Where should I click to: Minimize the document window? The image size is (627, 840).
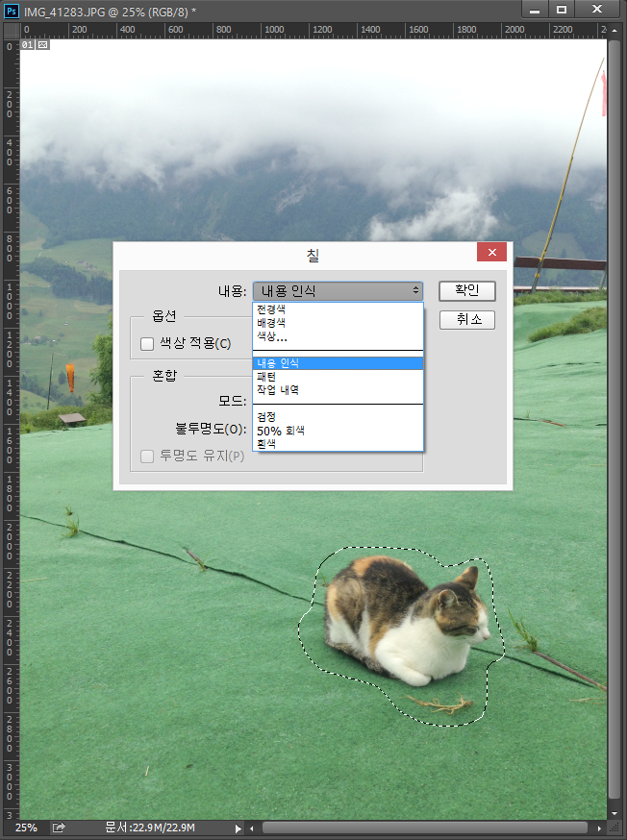pos(535,9)
